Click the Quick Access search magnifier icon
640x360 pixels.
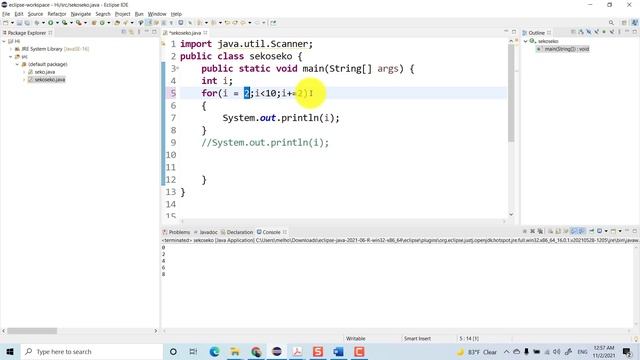[x=611, y=23]
